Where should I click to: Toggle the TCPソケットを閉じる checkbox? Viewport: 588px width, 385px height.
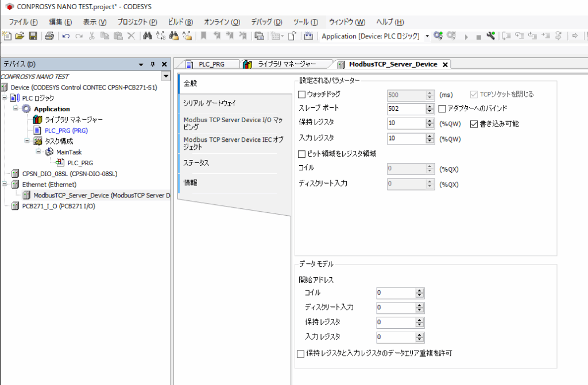click(x=474, y=95)
